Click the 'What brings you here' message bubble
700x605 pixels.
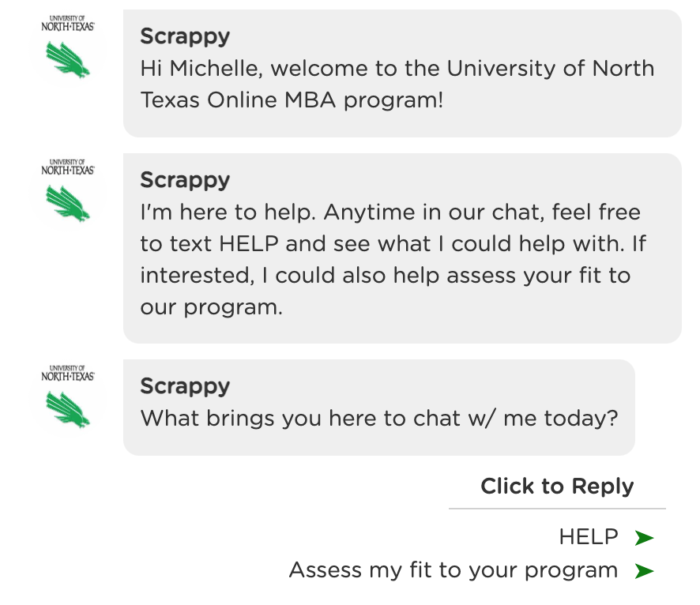click(x=379, y=408)
